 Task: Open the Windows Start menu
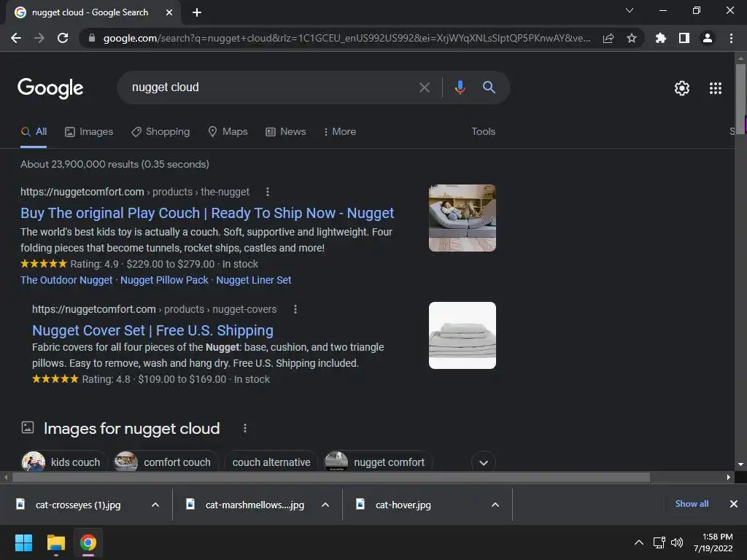pyautogui.click(x=23, y=542)
